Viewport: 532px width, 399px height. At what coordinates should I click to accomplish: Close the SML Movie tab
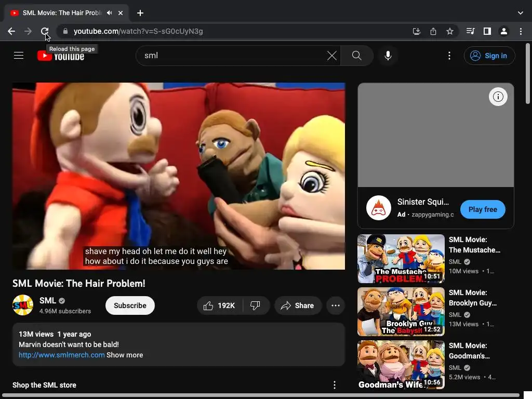click(121, 13)
